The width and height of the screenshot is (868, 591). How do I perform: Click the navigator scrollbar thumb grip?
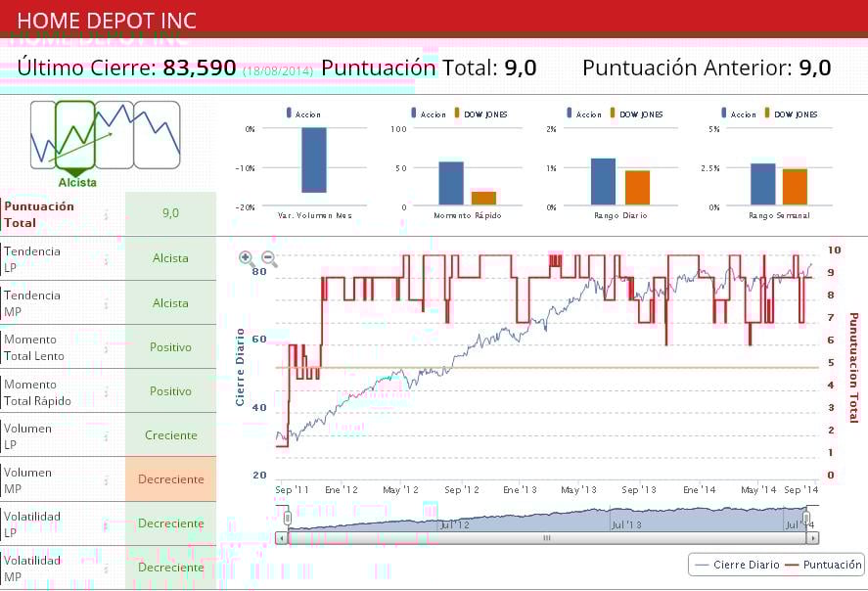pos(547,538)
